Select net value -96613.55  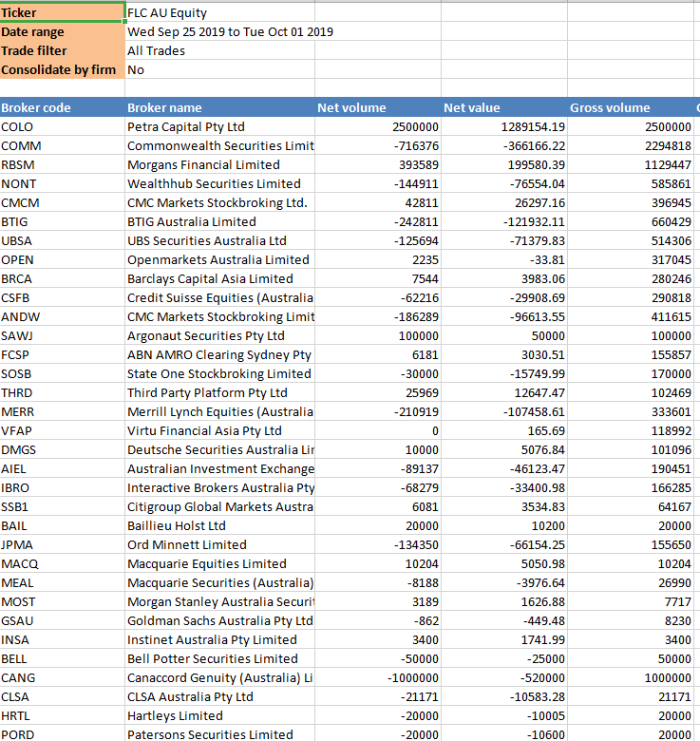(x=504, y=316)
